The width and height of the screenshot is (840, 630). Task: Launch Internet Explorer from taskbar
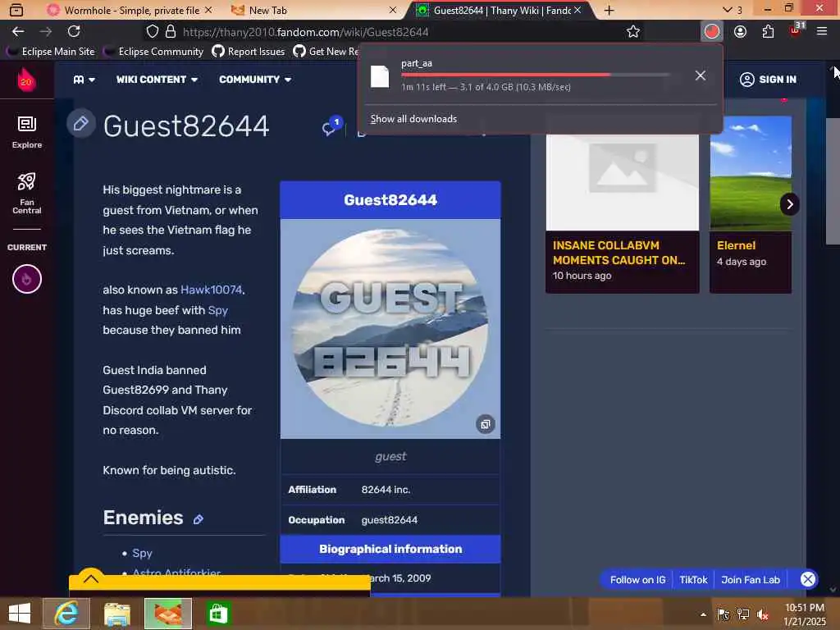coord(66,614)
